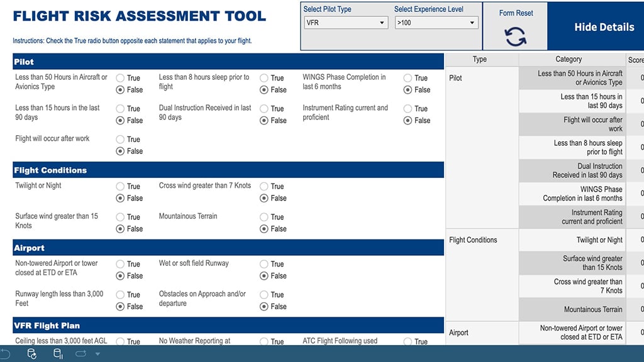Screen dimensions: 644x362
Task: Select True for Mountainous Terrain
Action: coord(264,217)
